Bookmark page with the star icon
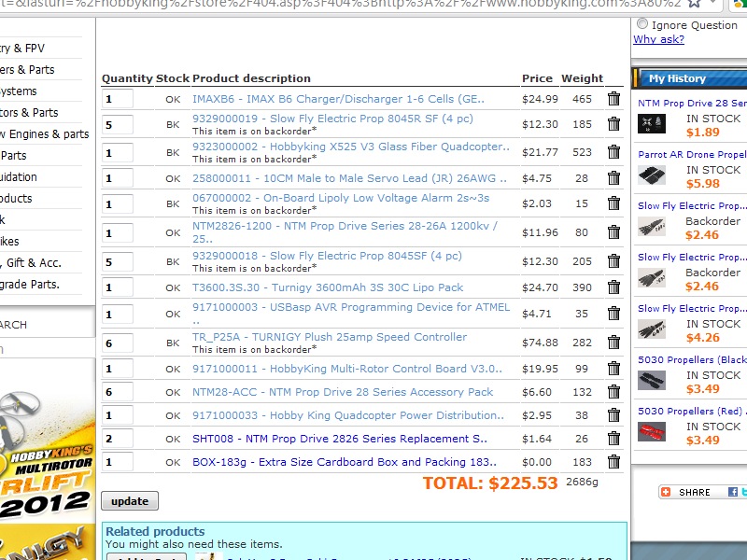747x560 pixels. pos(693,4)
